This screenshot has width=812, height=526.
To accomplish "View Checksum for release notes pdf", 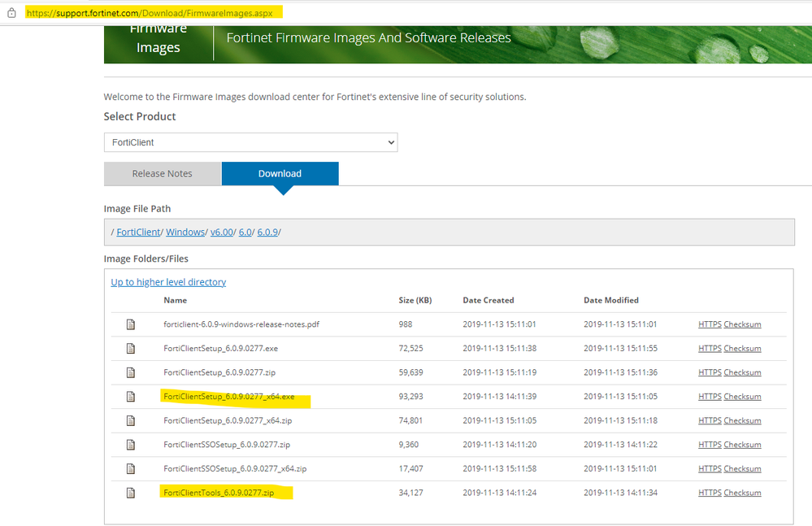I will click(x=742, y=324).
